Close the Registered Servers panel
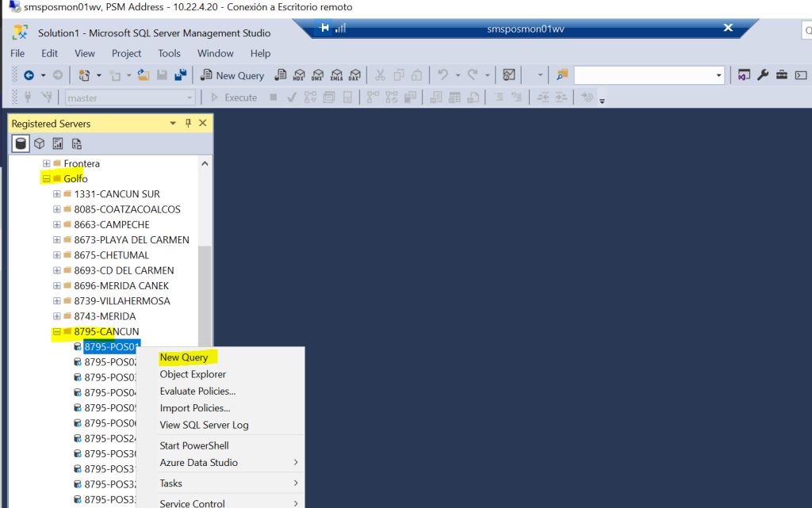812x508 pixels. (203, 123)
